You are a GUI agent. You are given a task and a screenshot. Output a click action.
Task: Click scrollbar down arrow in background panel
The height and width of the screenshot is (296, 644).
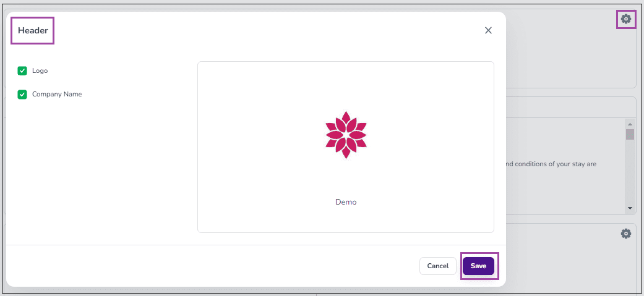(x=630, y=208)
